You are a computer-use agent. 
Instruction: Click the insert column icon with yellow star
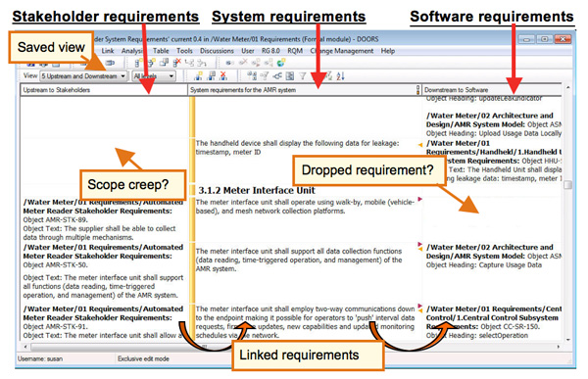click(x=198, y=76)
